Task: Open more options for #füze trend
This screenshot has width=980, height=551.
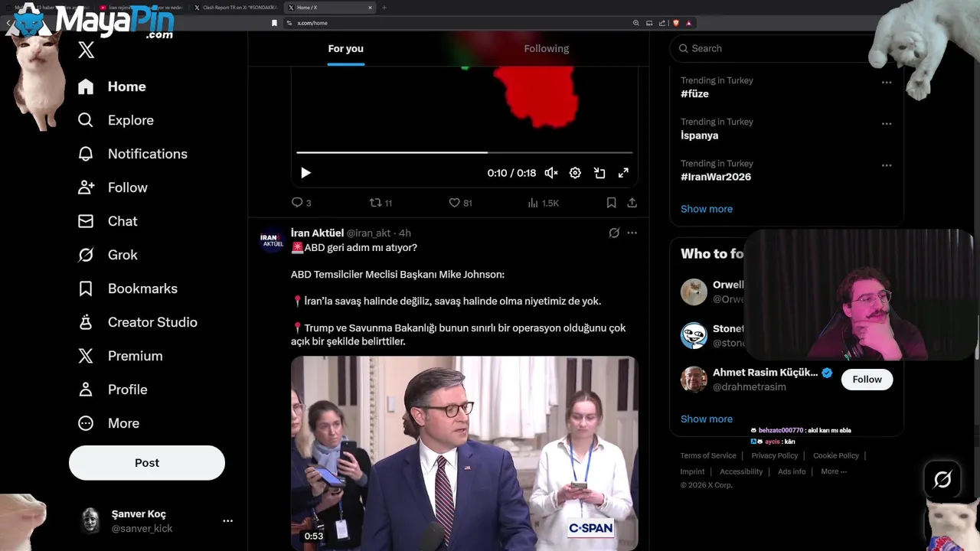Action: point(887,83)
